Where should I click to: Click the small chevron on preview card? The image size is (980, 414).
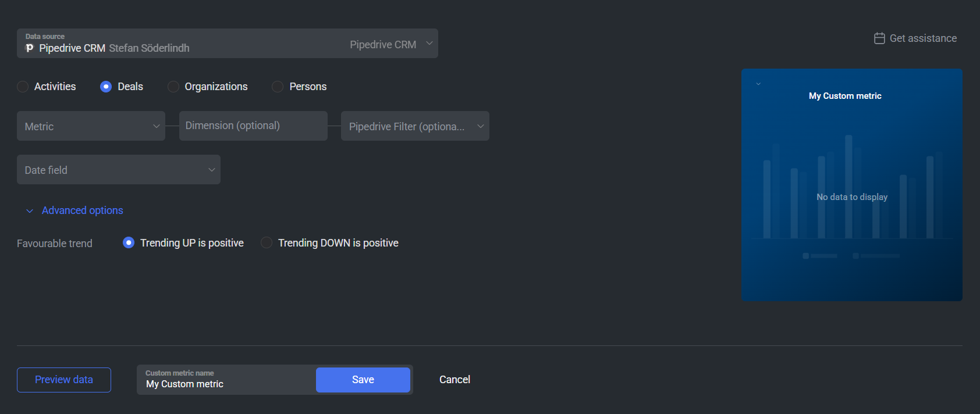[758, 84]
